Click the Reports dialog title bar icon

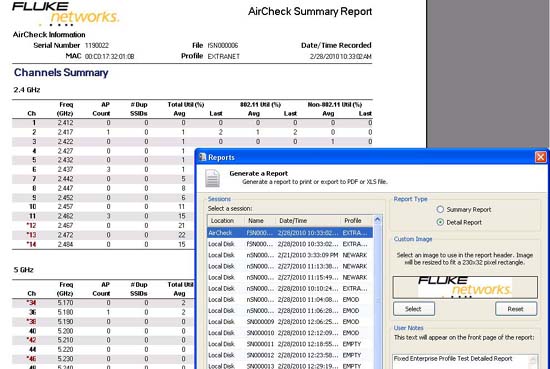202,157
